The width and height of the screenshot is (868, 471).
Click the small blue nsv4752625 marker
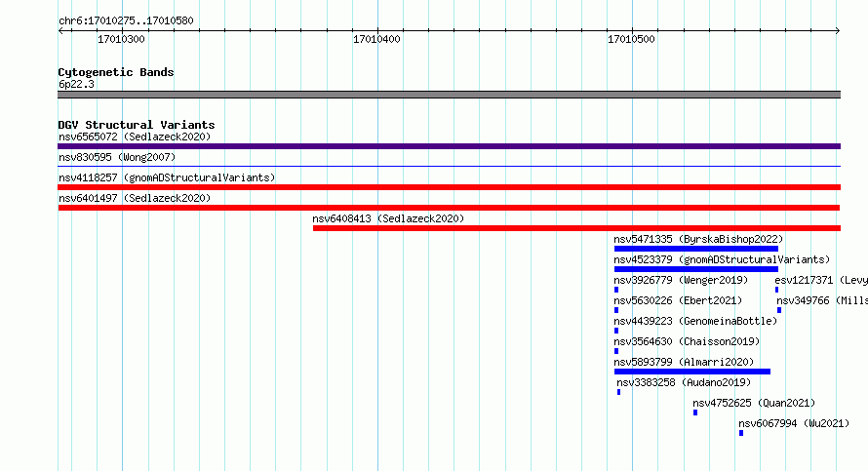(695, 412)
